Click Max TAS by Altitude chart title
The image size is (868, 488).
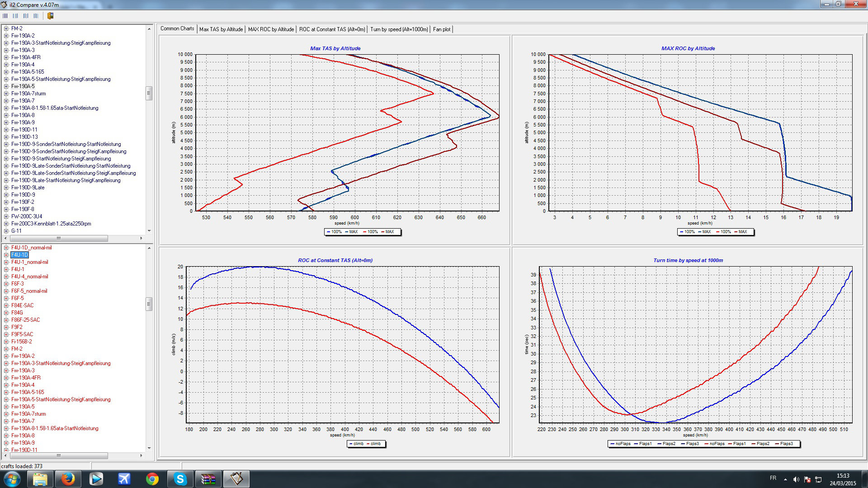(335, 48)
